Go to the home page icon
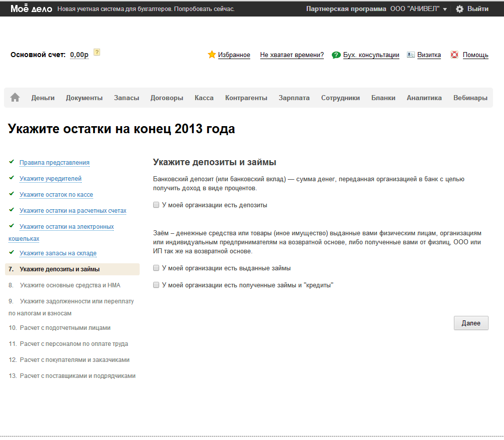 tap(15, 98)
